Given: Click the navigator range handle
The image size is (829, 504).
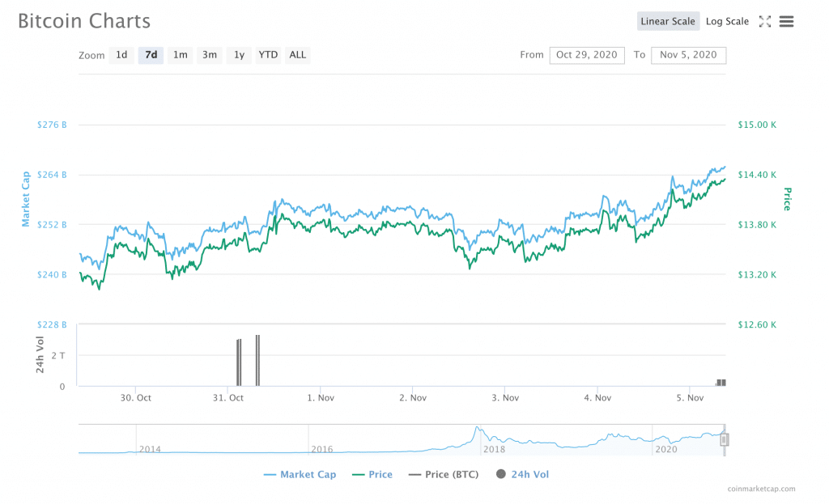Looking at the screenshot, I should [725, 440].
